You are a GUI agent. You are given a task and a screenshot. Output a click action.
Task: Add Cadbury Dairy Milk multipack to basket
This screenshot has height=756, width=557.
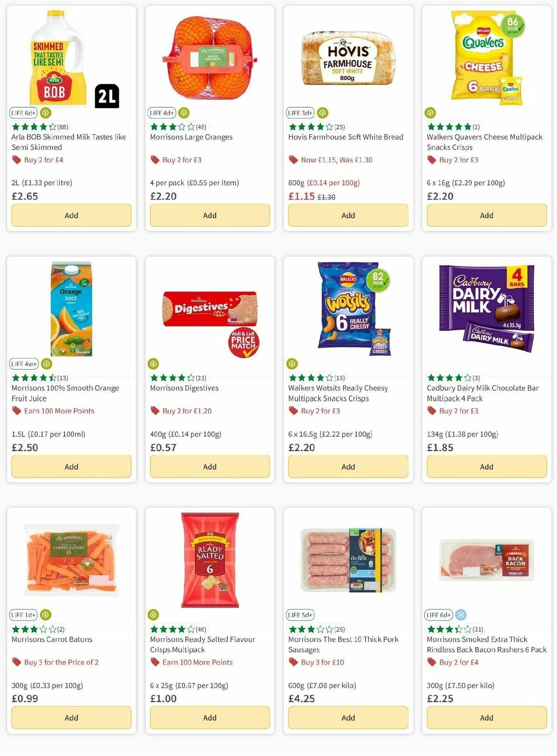click(x=486, y=467)
